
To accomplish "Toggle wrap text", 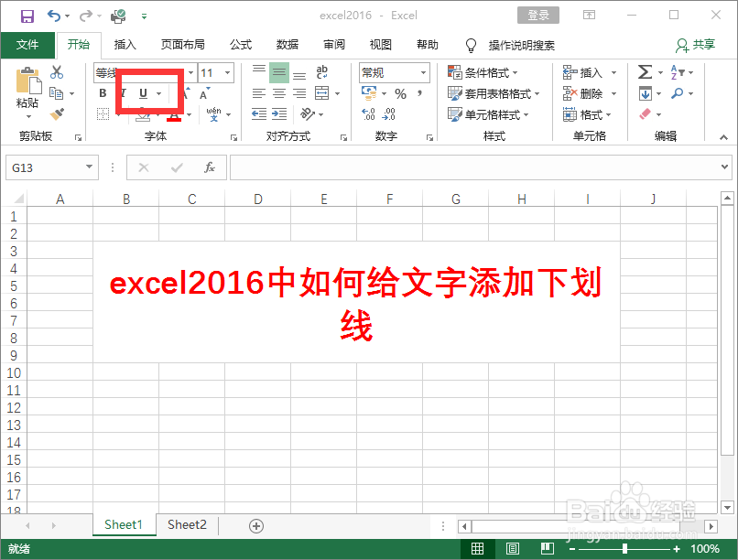I will point(322,72).
